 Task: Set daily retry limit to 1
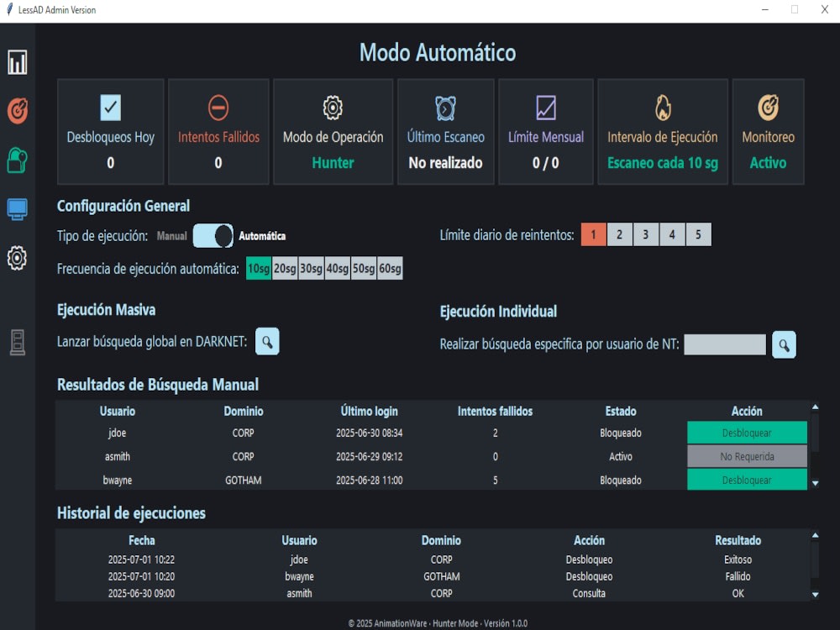[593, 234]
